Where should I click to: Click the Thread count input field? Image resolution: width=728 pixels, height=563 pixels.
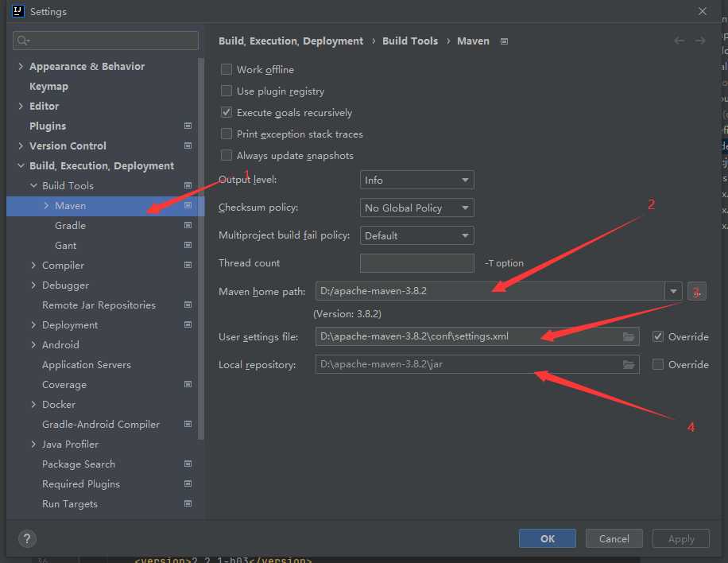pos(417,263)
